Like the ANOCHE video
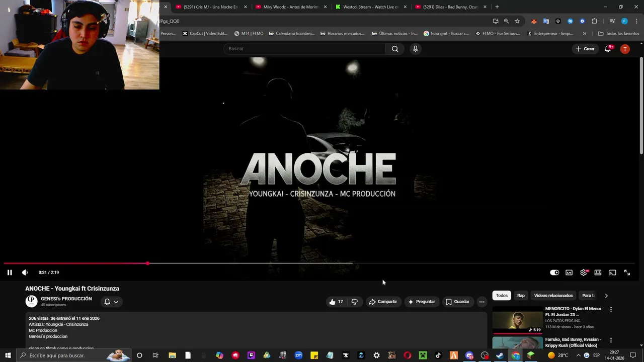Image resolution: width=644 pixels, height=362 pixels. 336,302
